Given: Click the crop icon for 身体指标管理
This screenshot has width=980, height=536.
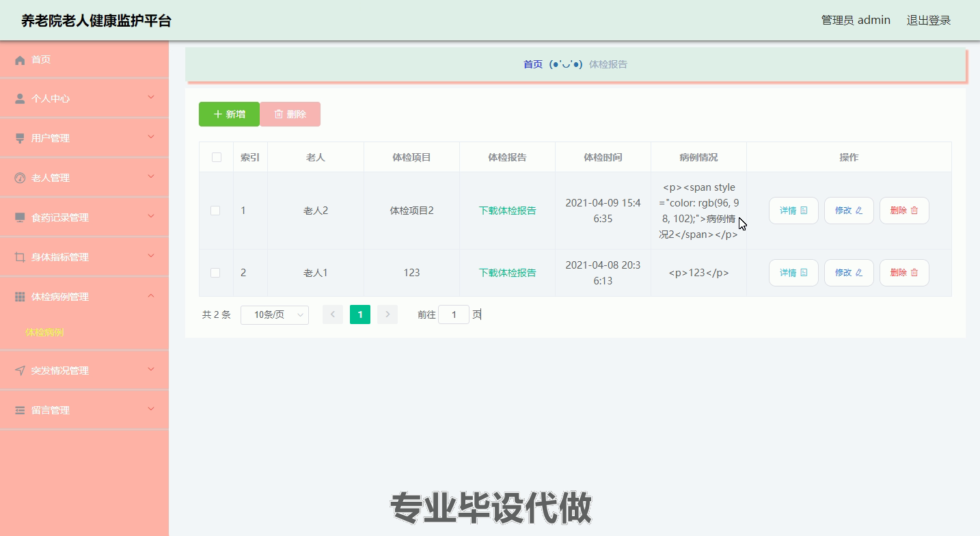Looking at the screenshot, I should [x=20, y=257].
